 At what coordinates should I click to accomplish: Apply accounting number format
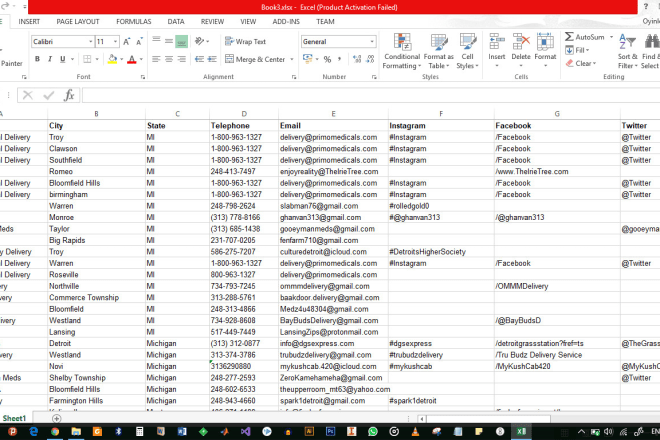coord(308,59)
